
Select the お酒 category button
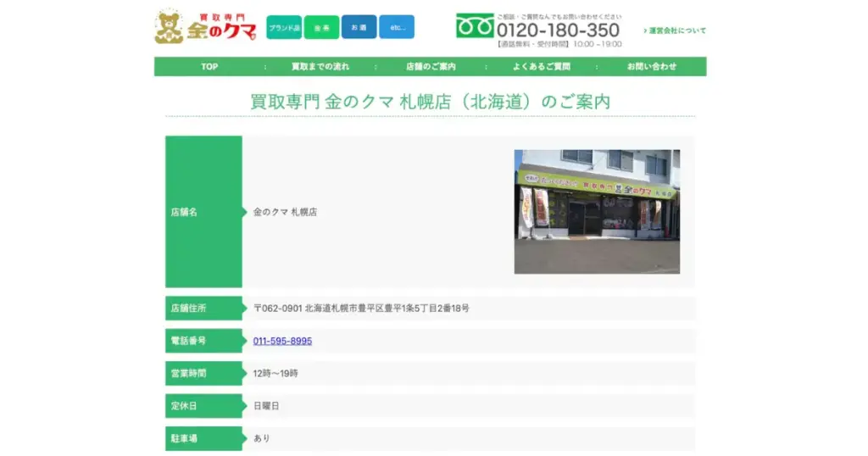click(359, 27)
